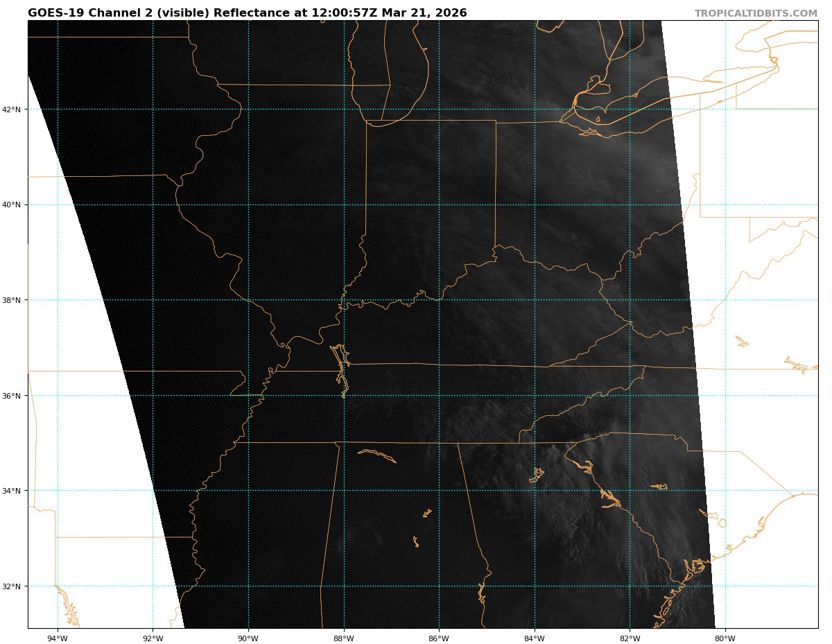Select the 86°W longitude axis label
The height and width of the screenshot is (644, 832).
439,638
